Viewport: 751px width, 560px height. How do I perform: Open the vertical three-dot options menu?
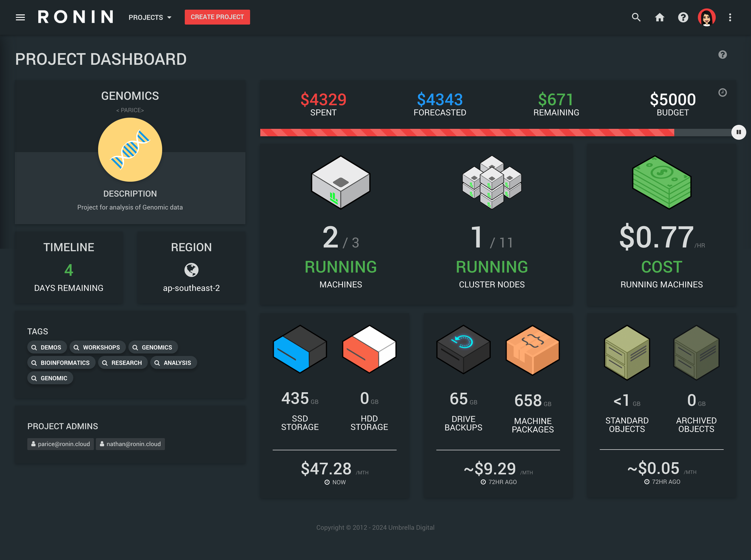(730, 17)
